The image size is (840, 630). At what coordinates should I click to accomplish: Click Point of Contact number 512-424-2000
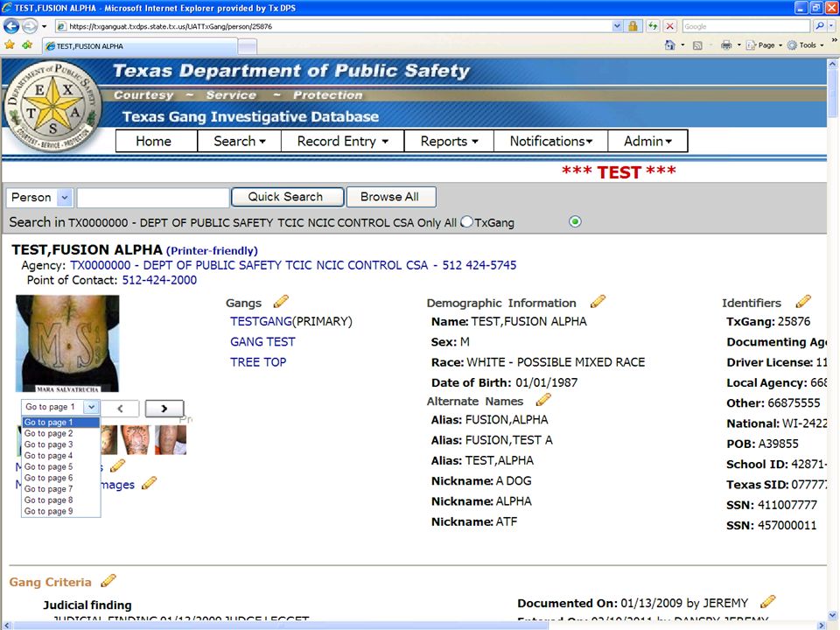[x=159, y=280]
